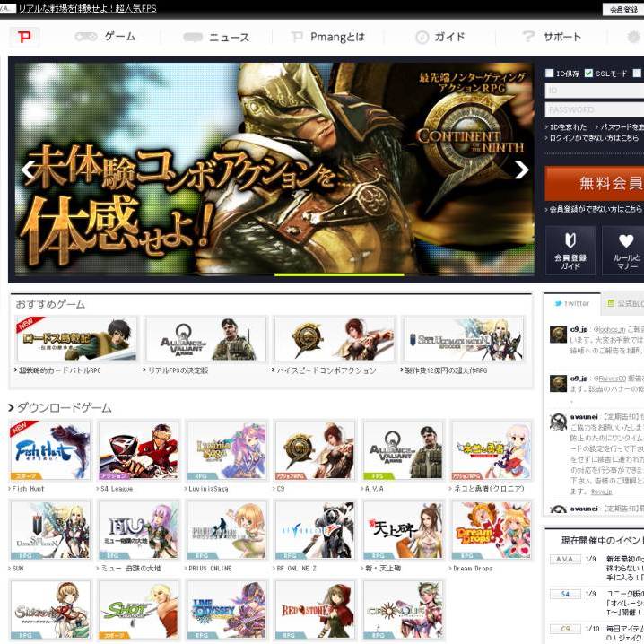Open the サポート menu

tap(552, 37)
